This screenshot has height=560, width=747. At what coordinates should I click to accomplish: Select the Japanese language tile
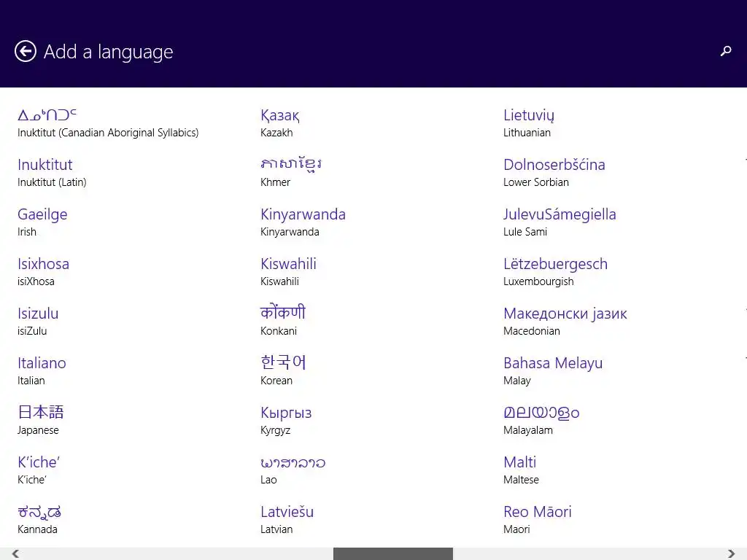click(x=41, y=421)
